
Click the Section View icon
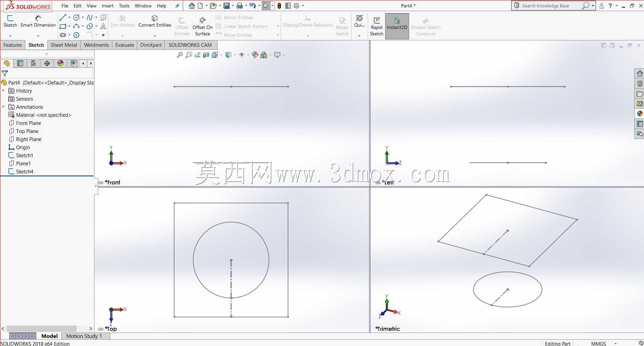(x=206, y=55)
